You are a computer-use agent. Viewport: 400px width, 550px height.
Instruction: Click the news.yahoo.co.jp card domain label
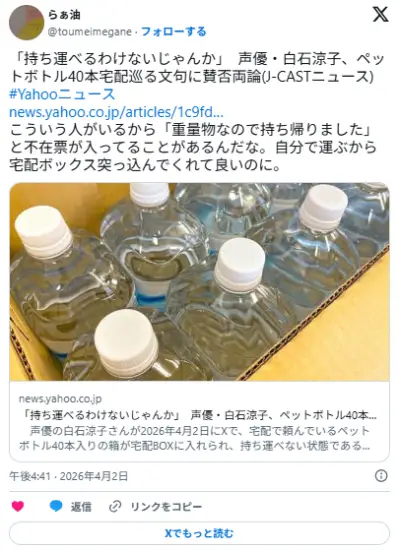(x=60, y=399)
